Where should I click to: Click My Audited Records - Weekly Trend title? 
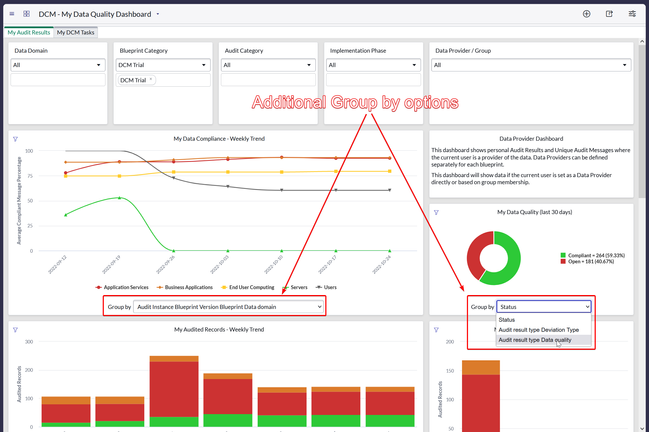click(219, 329)
